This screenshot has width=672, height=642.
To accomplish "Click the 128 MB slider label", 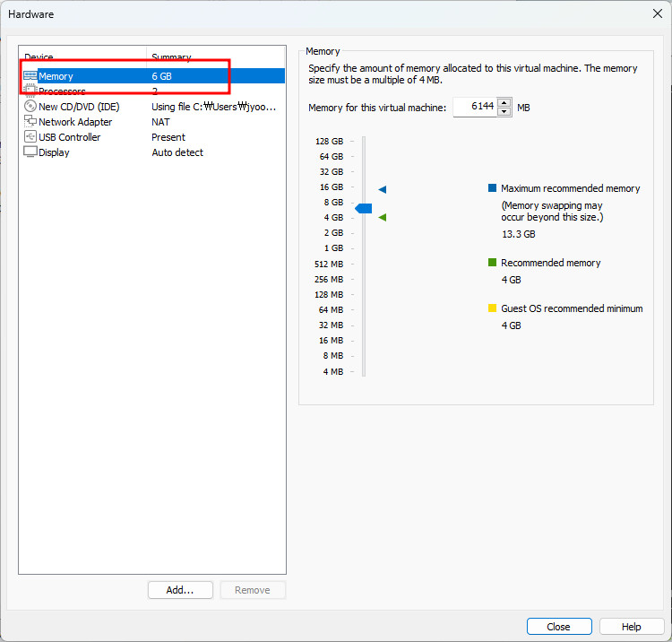I will click(329, 295).
